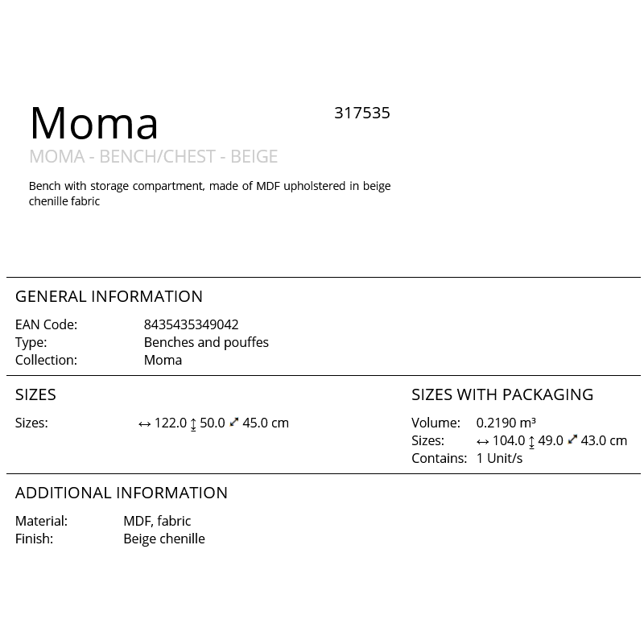Click the MDF, fabric material value
Viewport: 644px width, 644px height.
tap(157, 521)
